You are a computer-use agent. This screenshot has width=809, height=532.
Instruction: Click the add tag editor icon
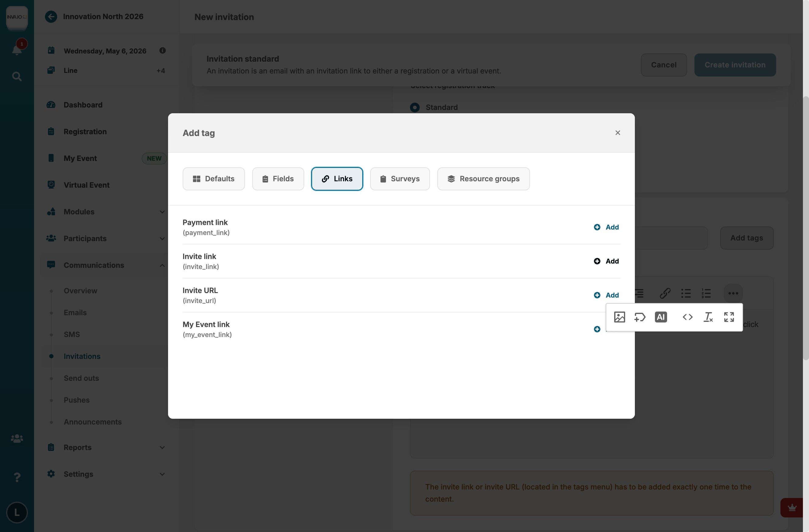coord(640,317)
